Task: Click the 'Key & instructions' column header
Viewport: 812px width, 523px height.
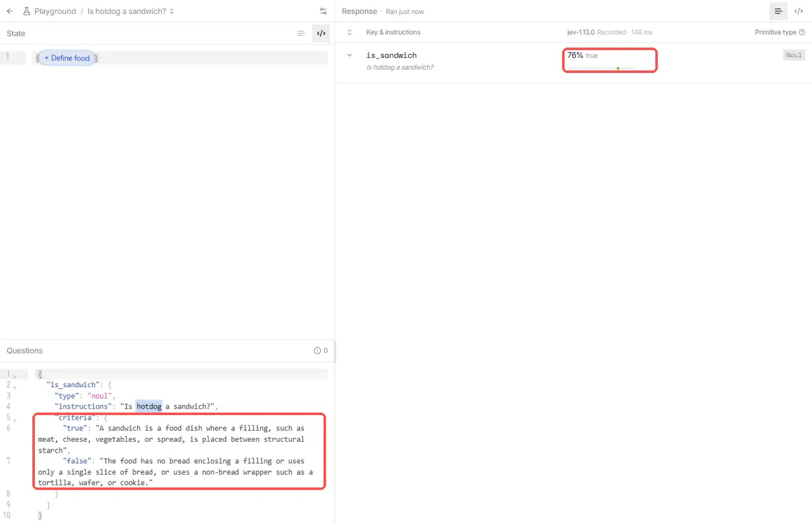Action: tap(393, 32)
